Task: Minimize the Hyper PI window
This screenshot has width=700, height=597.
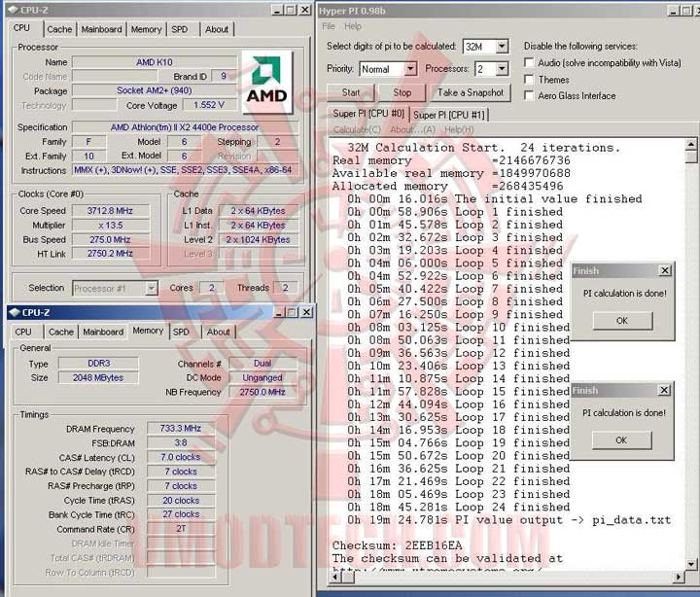Action: point(674,11)
